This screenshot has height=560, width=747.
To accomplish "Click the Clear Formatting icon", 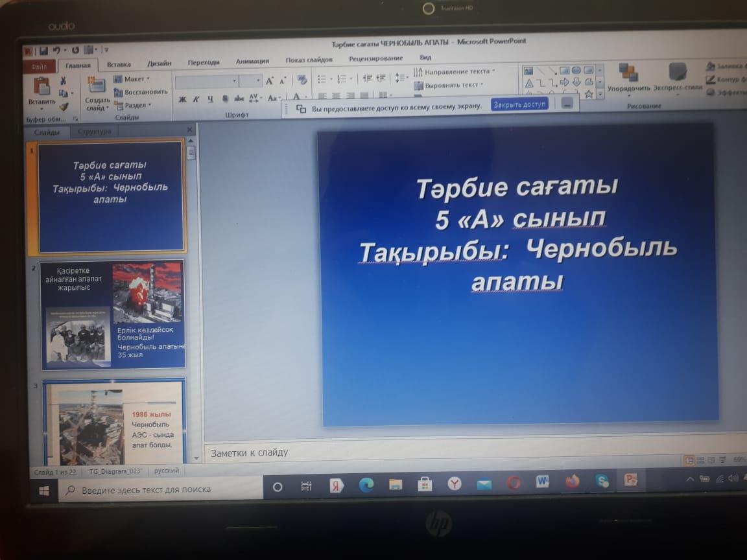I will click(x=302, y=80).
